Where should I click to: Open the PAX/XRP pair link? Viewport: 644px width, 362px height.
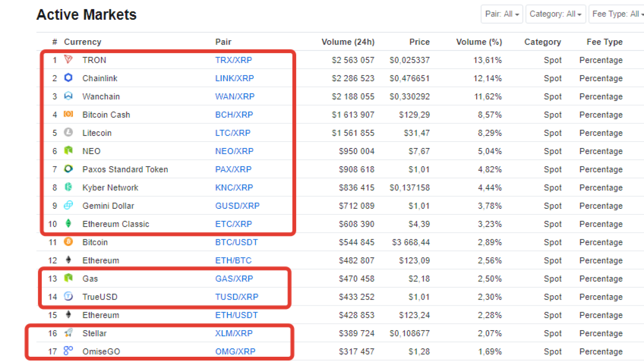click(x=233, y=170)
